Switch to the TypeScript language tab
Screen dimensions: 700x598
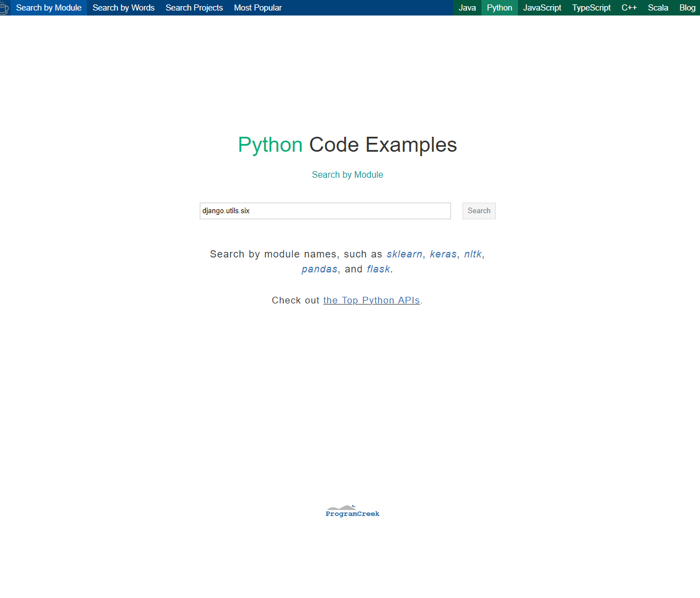tap(592, 8)
